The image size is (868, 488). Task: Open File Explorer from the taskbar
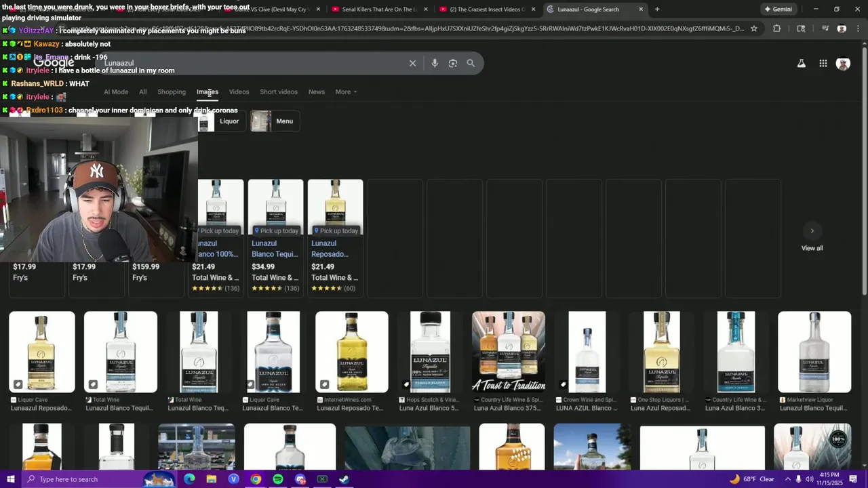pyautogui.click(x=212, y=479)
